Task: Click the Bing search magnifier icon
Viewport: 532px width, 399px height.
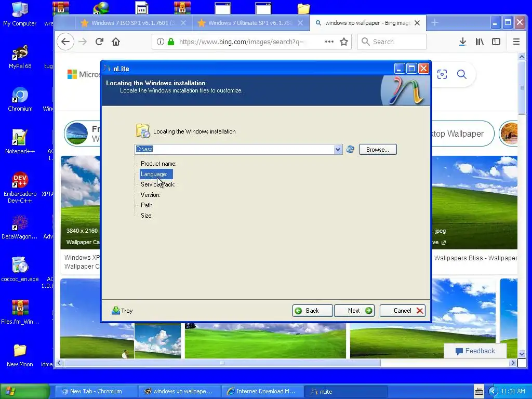Action: tap(462, 74)
